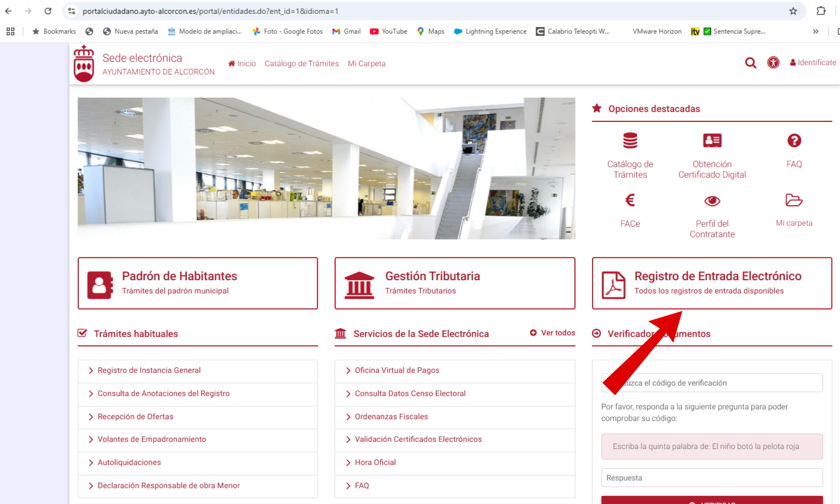Open the accessibility options icon
This screenshot has width=840, height=504.
(x=773, y=63)
